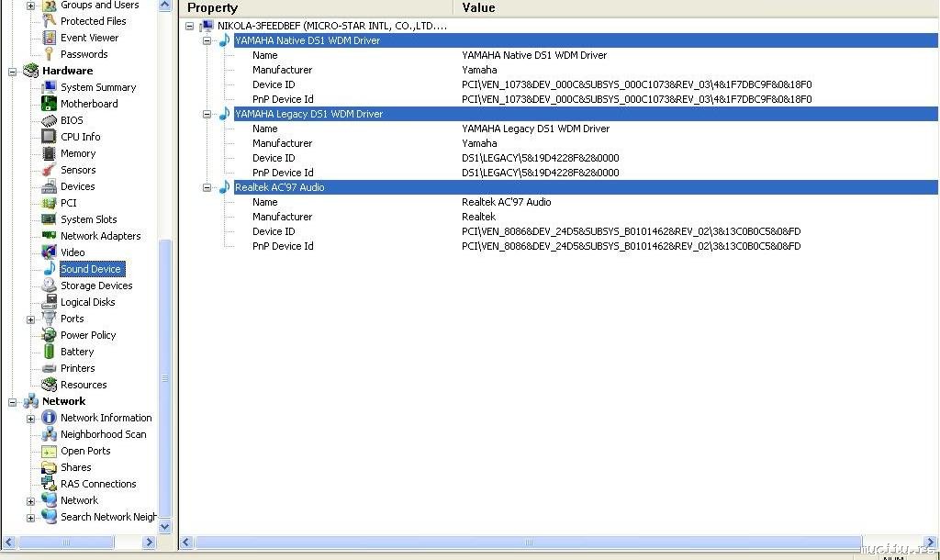Screen dimensions: 940x560
Task: Click the Property column header
Action: point(316,7)
